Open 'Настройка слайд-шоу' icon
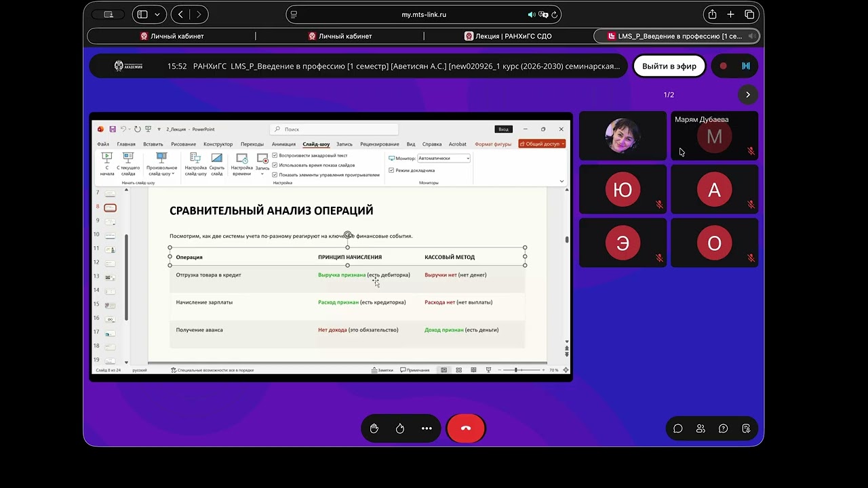Screen dimensions: 868x488 [x=195, y=164]
